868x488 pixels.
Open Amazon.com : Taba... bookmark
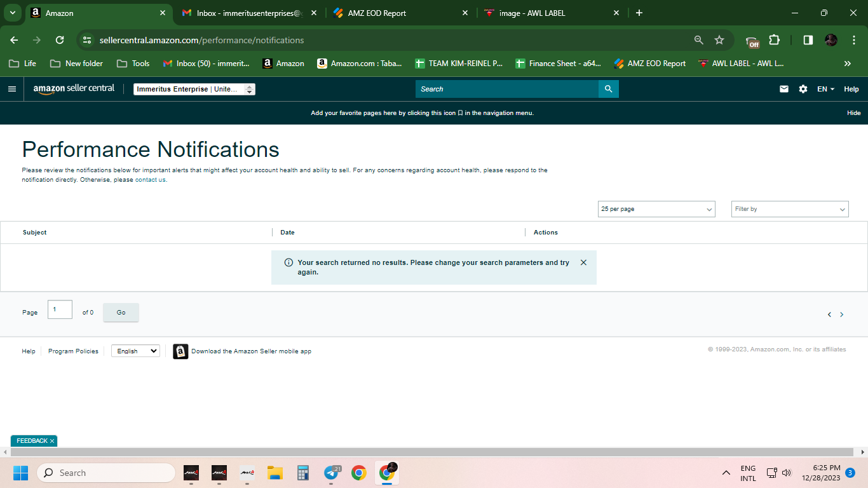click(360, 64)
